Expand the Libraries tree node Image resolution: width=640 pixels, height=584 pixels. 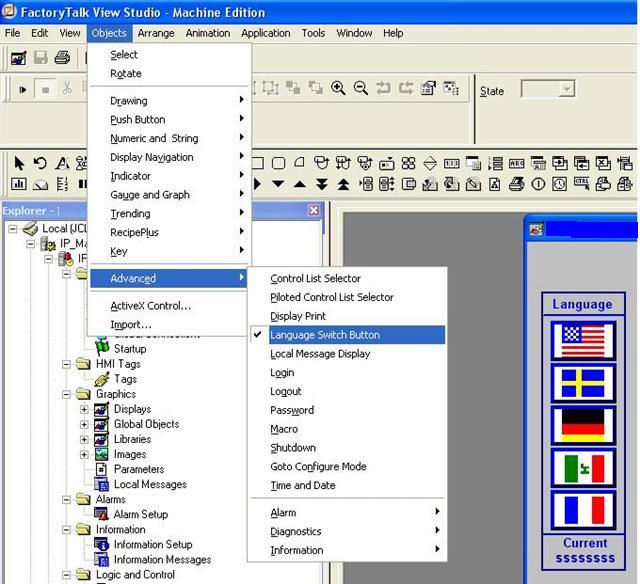pos(84,440)
